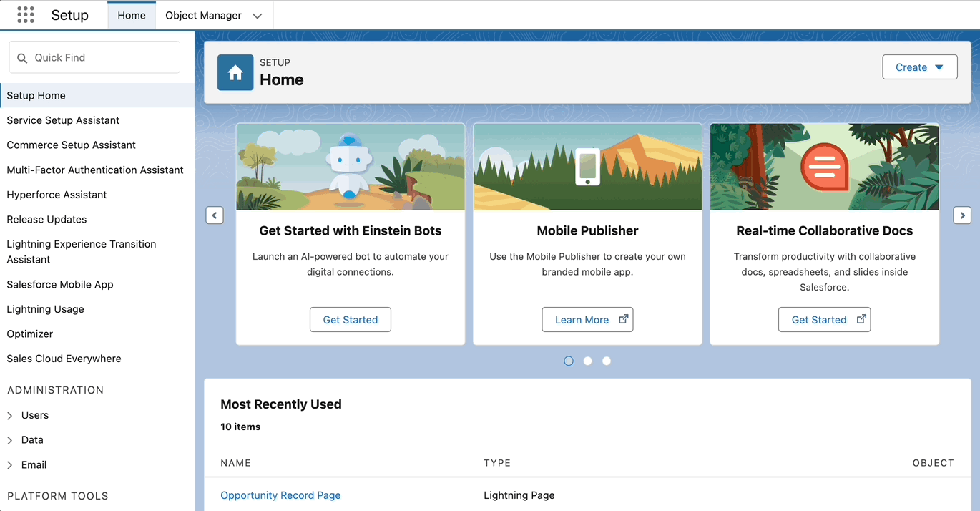This screenshot has width=980, height=511.
Task: Select the third carousel page dot
Action: (607, 361)
